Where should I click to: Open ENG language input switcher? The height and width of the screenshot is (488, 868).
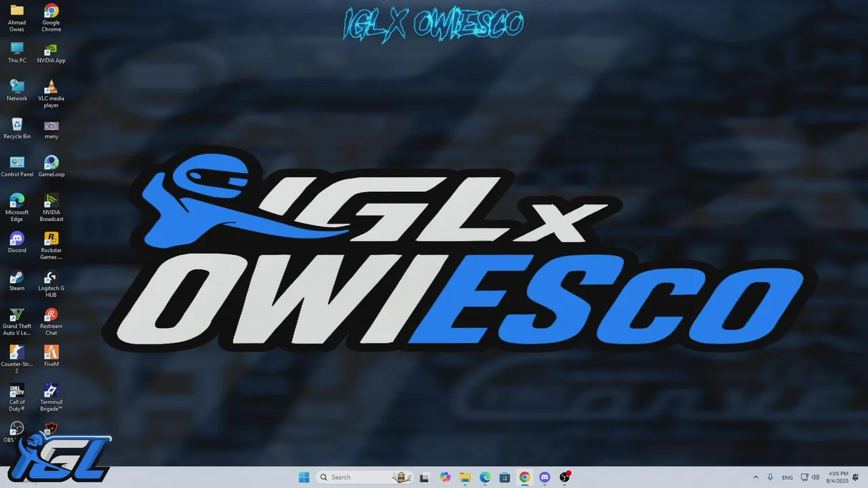(787, 477)
